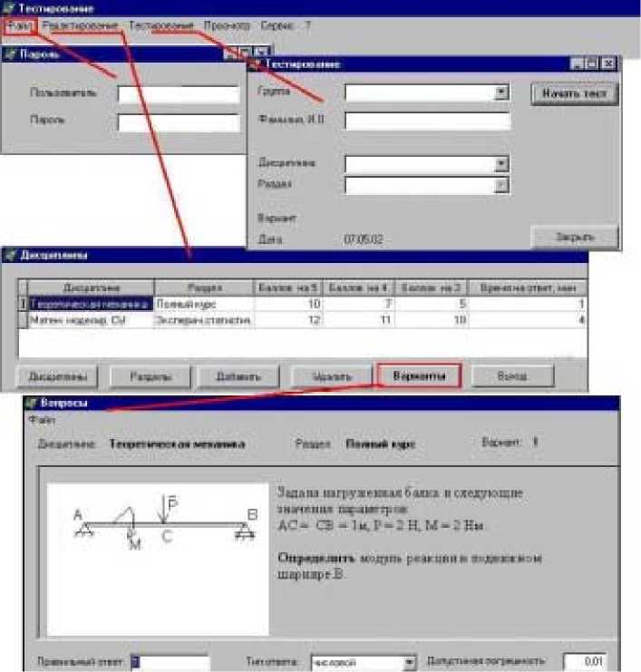Click the Удалить button
This screenshot has height=672, width=641.
pyautogui.click(x=333, y=376)
